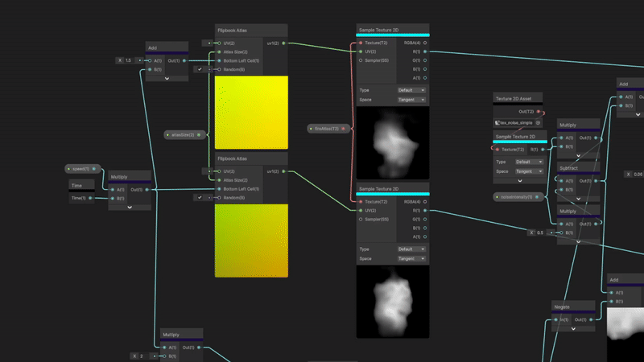Click the object picker icon beside tex_noise_simple

point(539,123)
